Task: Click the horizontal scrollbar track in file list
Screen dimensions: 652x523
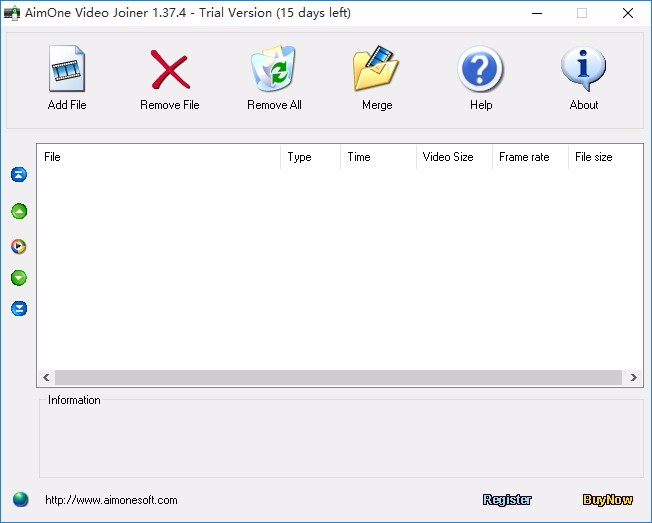Action: click(338, 377)
